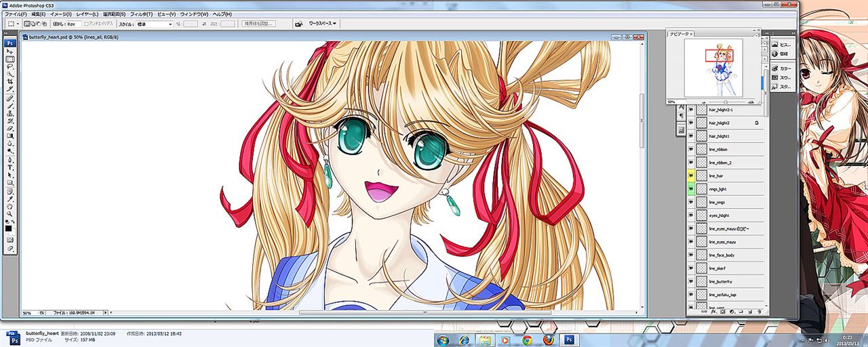
Task: Open Internet Explorer from the taskbar
Action: click(465, 340)
